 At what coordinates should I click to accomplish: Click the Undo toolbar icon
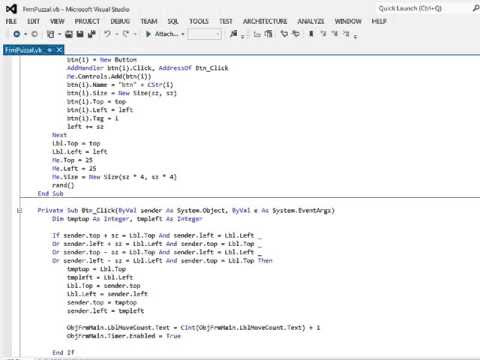[x=107, y=34]
